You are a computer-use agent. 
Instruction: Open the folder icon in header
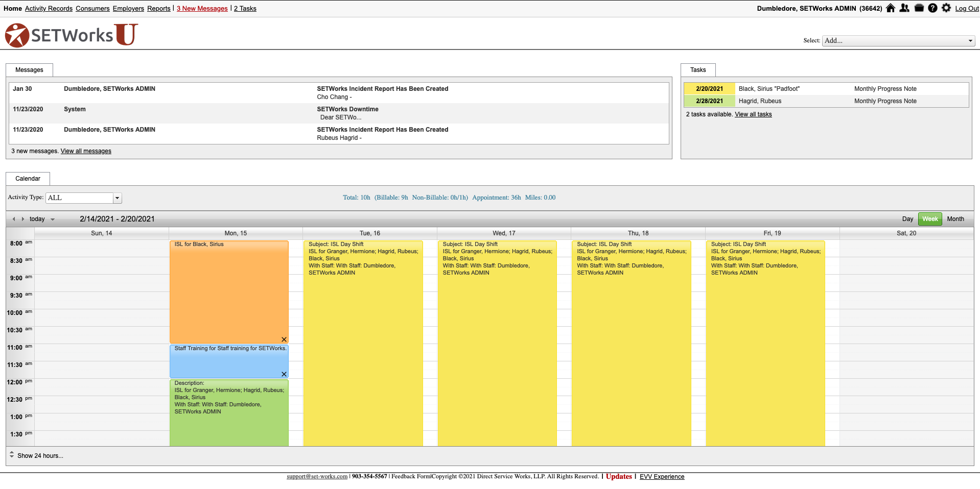pos(919,8)
